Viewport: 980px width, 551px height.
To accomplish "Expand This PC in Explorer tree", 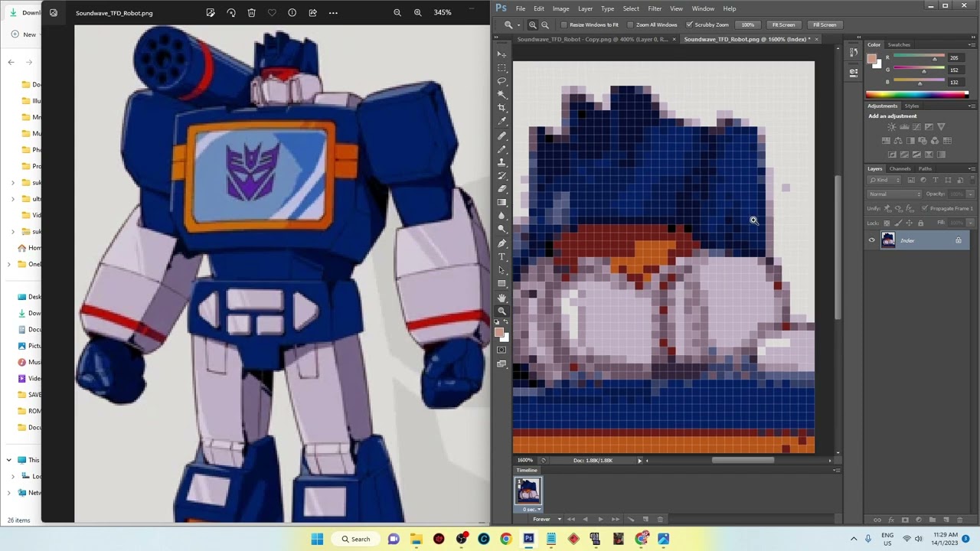I will [x=9, y=460].
